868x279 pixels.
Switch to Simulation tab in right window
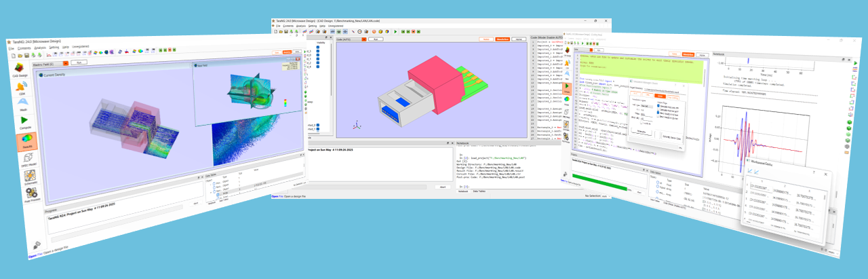pyautogui.click(x=688, y=54)
